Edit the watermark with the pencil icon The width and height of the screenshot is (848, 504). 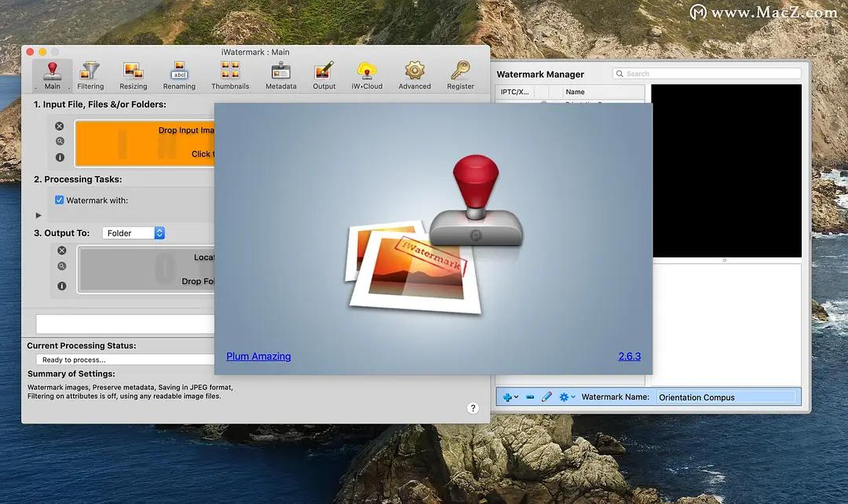tap(546, 397)
